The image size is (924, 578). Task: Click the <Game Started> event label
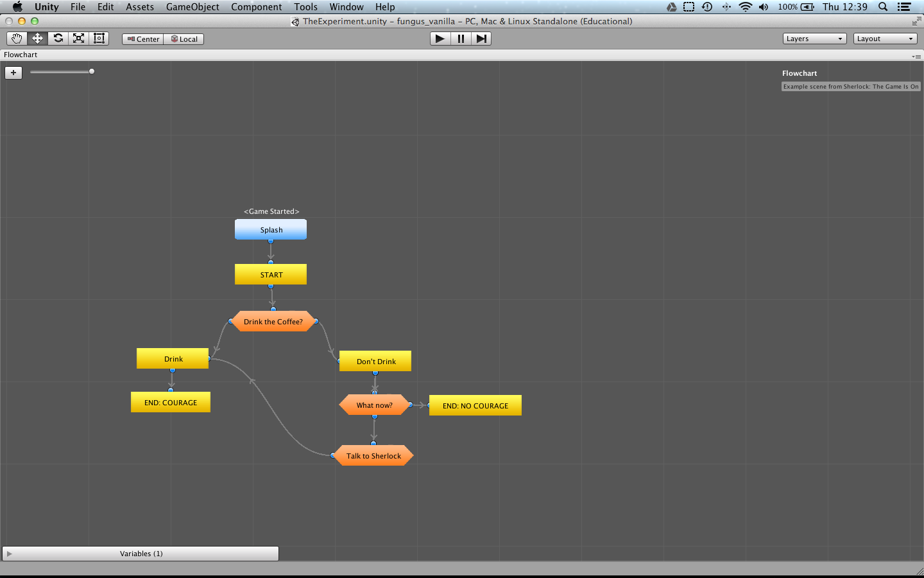pyautogui.click(x=271, y=211)
